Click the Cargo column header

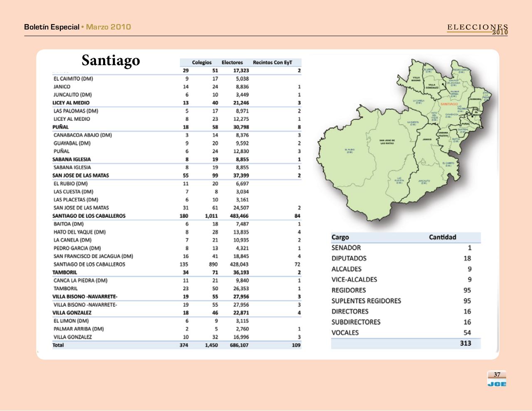click(340, 237)
